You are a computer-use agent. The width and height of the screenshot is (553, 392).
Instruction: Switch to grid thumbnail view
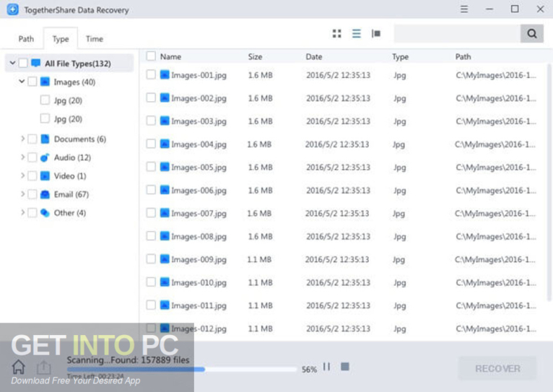point(337,33)
